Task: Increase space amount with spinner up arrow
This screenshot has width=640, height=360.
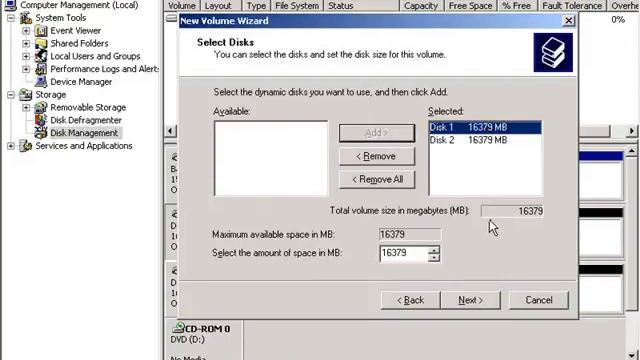Action: pyautogui.click(x=434, y=249)
